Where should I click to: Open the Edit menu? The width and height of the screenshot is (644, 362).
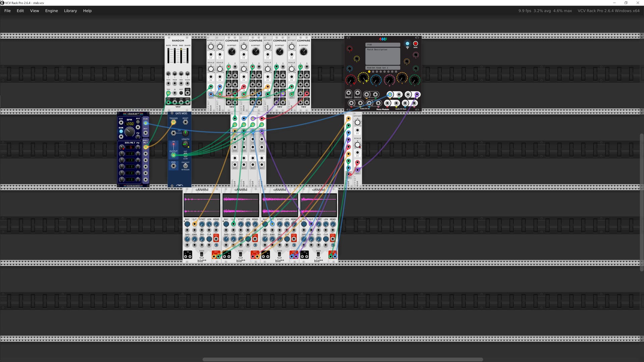(x=20, y=11)
